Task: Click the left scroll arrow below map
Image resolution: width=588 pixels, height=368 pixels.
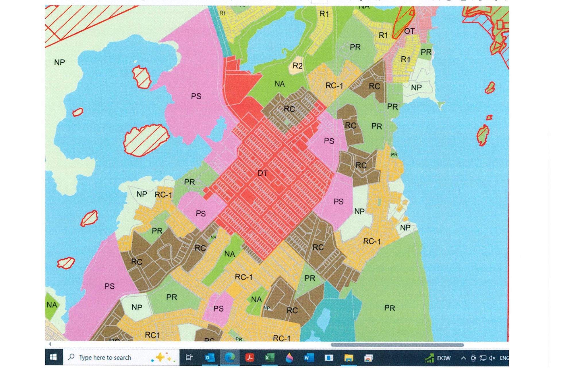Action: 50,344
